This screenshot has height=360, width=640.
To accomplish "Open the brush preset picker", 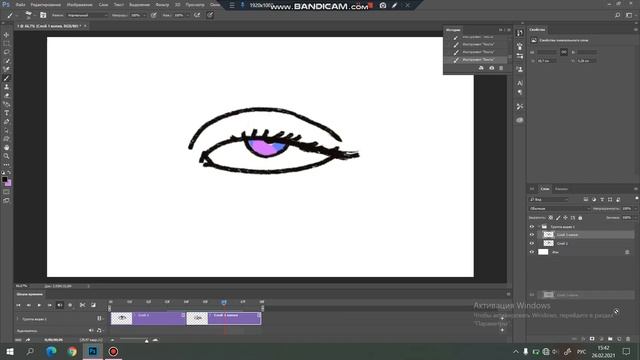I will tap(29, 15).
